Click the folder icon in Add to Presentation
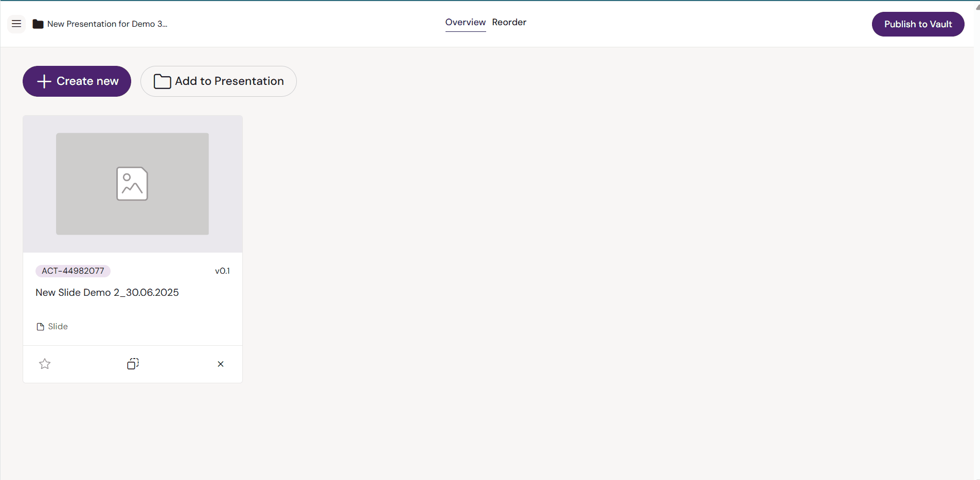Image resolution: width=980 pixels, height=480 pixels. (x=162, y=81)
